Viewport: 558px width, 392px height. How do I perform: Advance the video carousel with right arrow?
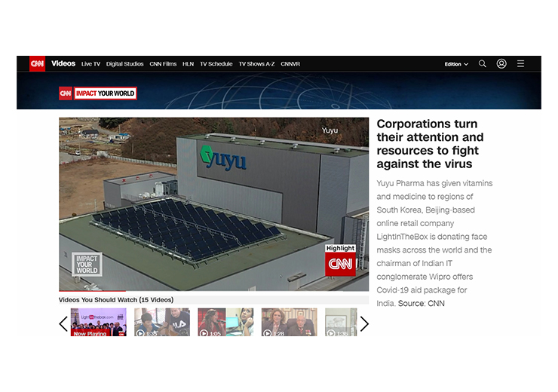pos(364,323)
